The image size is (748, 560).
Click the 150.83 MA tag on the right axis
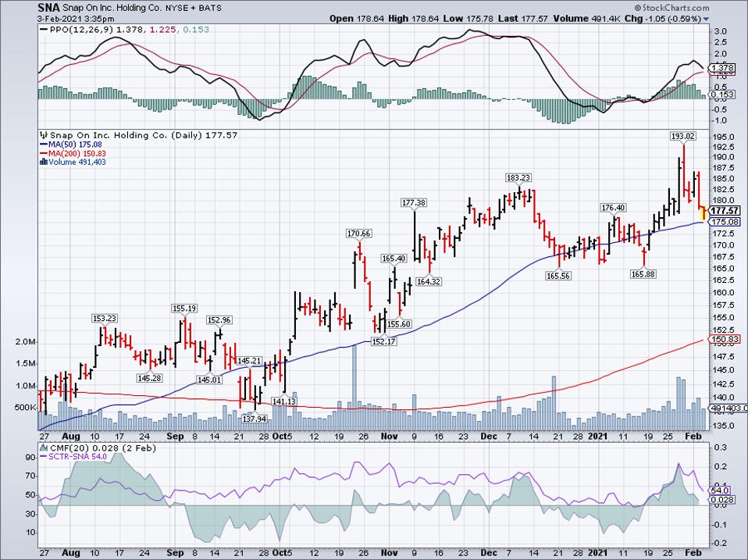[725, 340]
